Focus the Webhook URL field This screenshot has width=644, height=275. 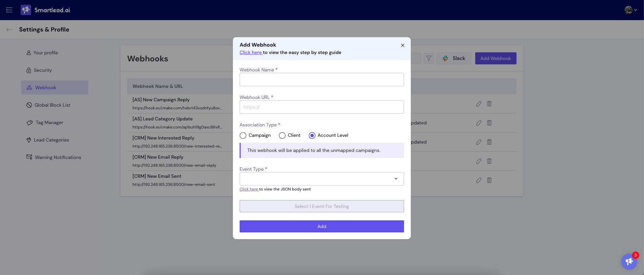point(321,107)
